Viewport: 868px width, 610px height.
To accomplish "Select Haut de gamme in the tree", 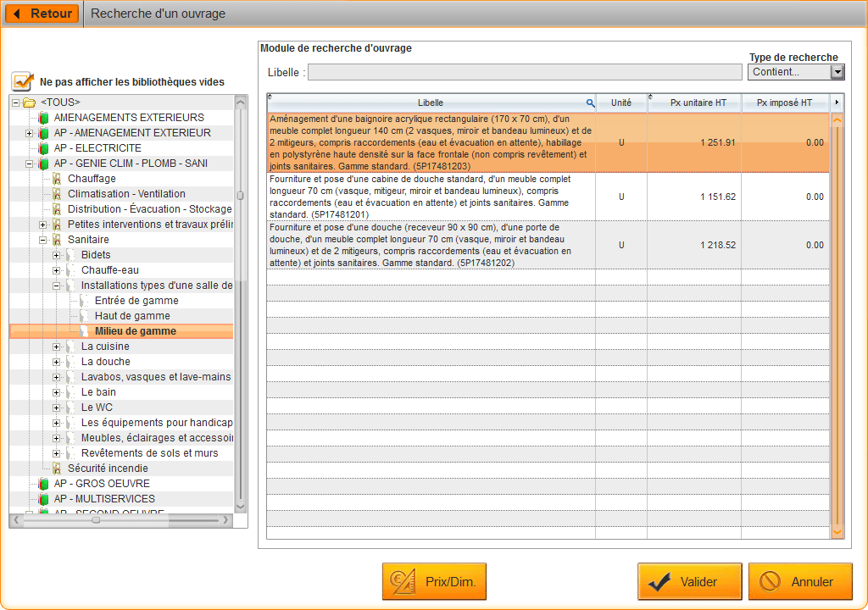I will click(132, 316).
